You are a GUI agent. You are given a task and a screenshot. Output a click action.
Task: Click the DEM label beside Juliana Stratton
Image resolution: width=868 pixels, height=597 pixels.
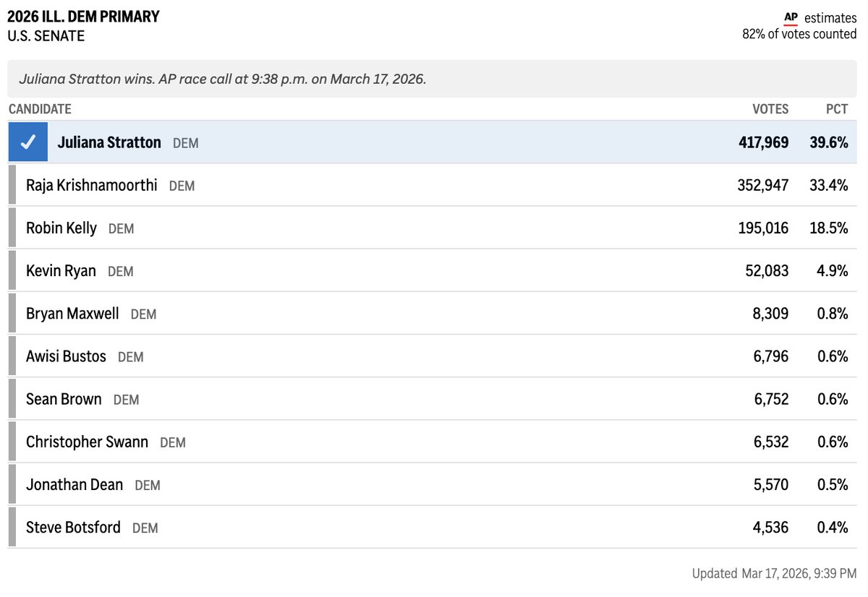pyautogui.click(x=185, y=143)
